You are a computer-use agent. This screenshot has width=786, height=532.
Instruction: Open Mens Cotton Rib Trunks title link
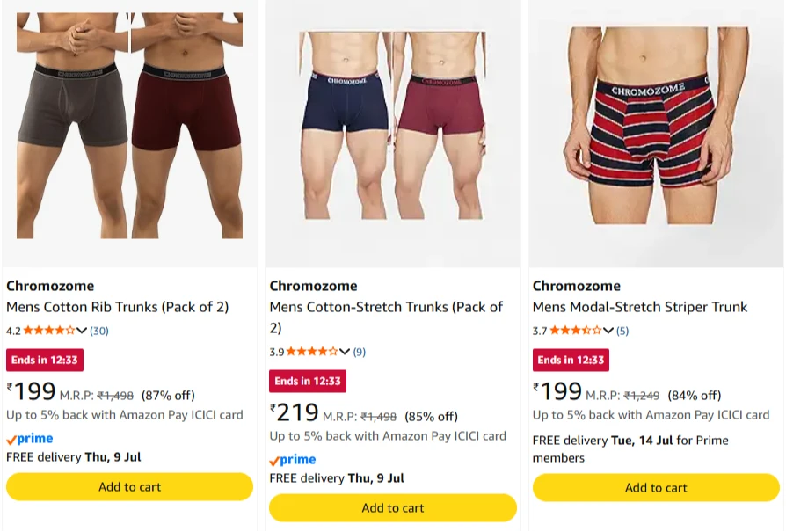click(117, 307)
